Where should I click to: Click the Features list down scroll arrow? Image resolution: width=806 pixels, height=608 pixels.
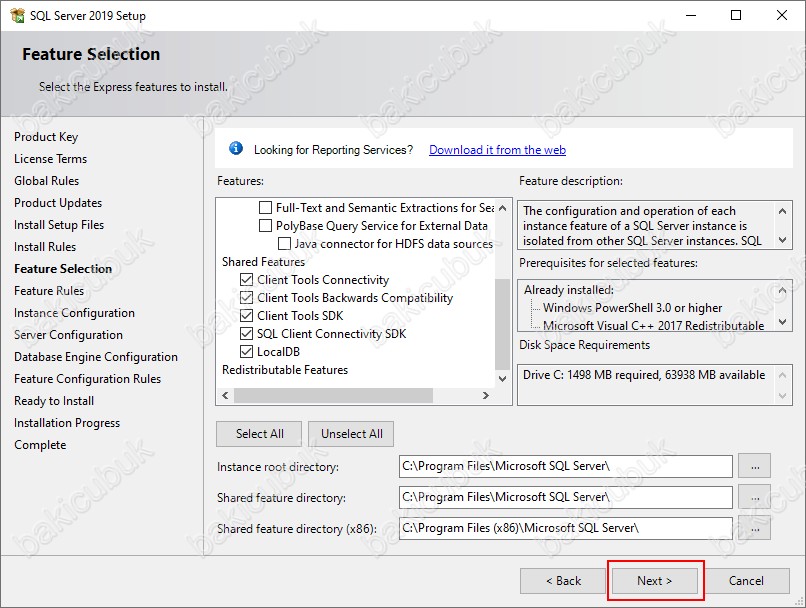[x=503, y=379]
